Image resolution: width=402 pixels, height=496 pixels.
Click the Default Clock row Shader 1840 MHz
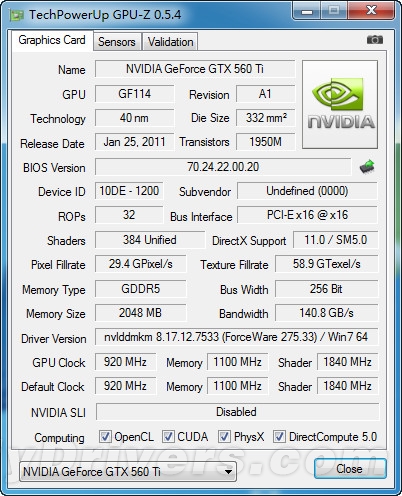point(347,386)
